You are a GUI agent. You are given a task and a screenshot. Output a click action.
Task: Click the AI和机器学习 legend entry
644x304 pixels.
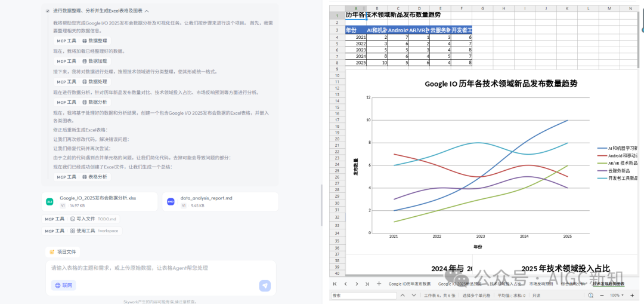click(617, 148)
